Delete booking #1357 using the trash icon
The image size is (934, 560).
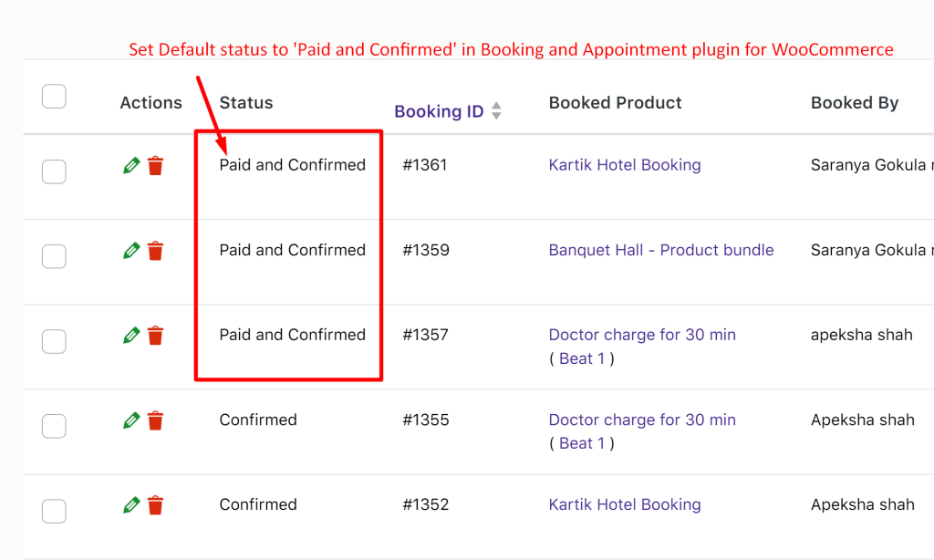tap(155, 336)
